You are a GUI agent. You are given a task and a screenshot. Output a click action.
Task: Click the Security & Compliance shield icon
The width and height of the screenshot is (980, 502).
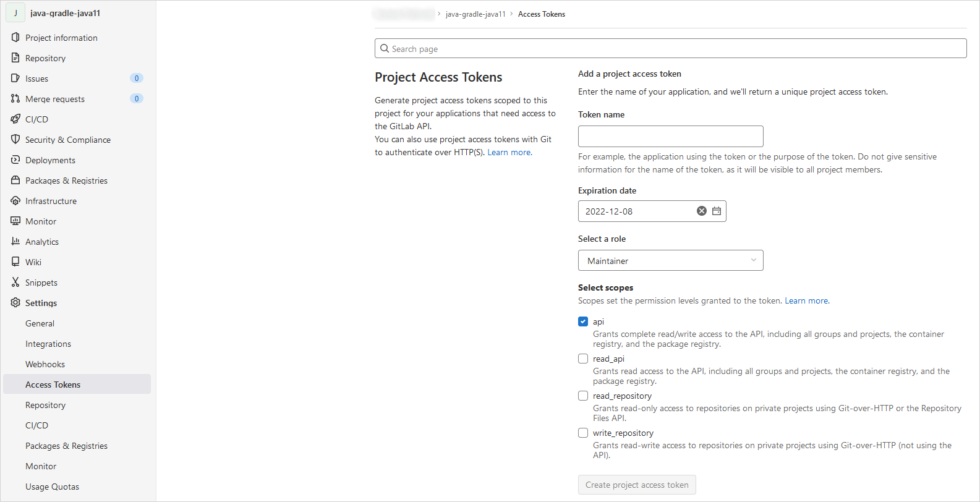click(15, 140)
